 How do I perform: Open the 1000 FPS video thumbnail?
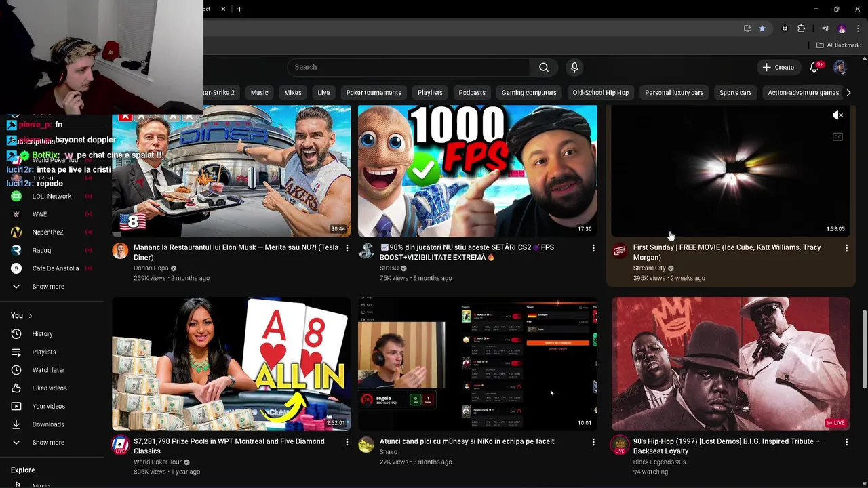477,171
